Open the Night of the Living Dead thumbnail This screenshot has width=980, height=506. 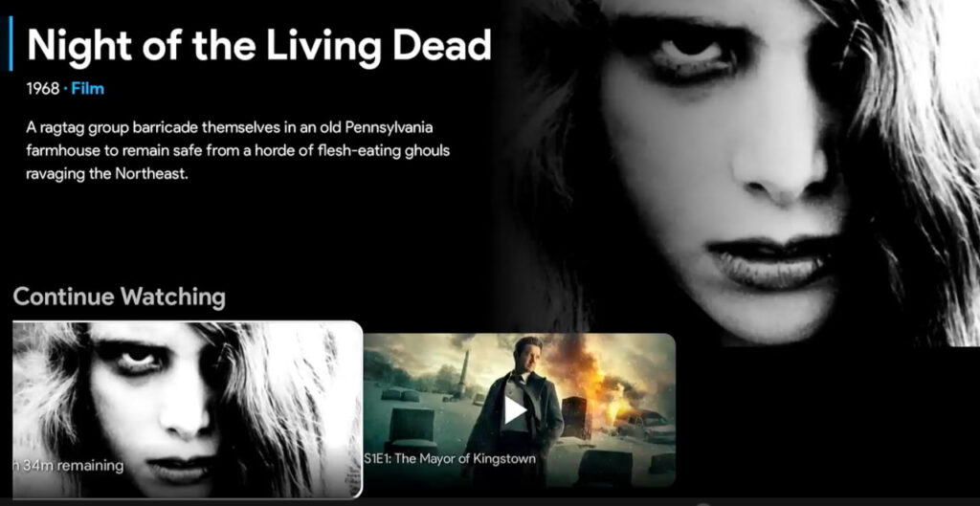tap(187, 407)
